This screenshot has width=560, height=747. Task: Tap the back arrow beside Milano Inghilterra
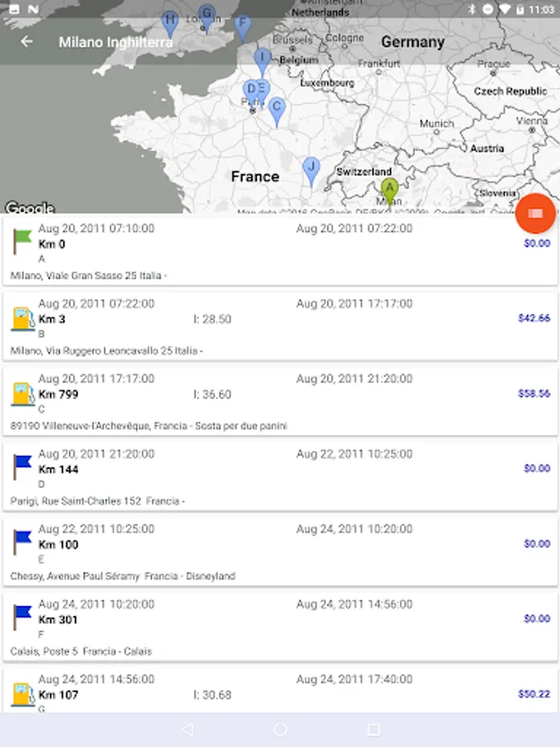[27, 42]
